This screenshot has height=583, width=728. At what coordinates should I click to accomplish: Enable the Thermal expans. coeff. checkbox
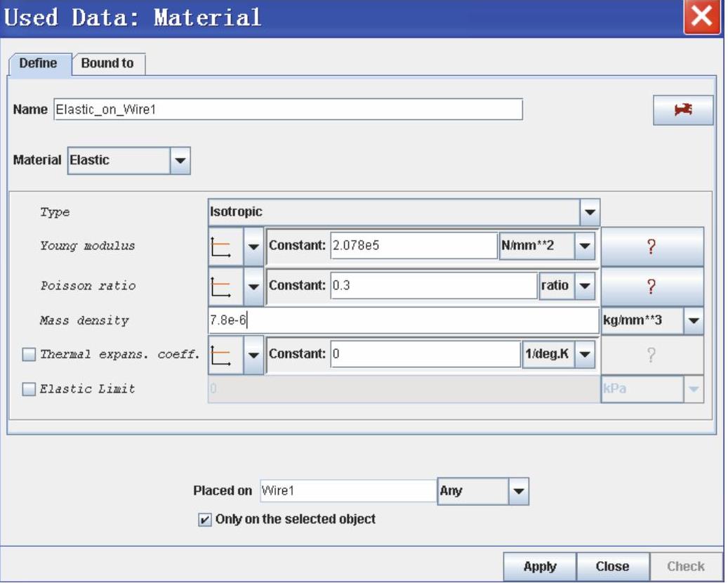coord(29,355)
